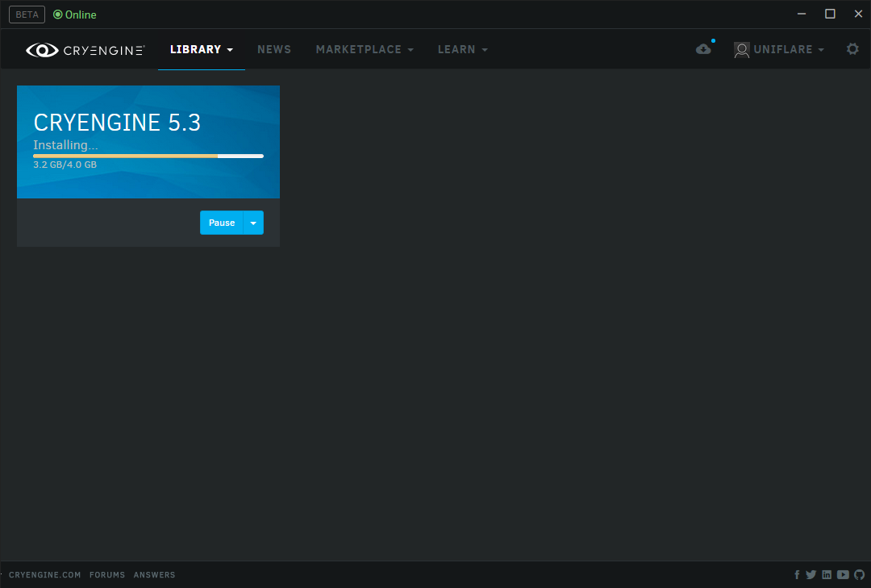Expand the Pause button dropdown arrow

(253, 223)
